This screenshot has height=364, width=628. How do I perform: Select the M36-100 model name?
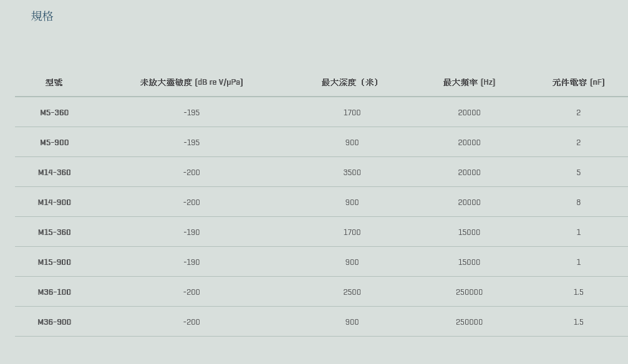pyautogui.click(x=54, y=292)
